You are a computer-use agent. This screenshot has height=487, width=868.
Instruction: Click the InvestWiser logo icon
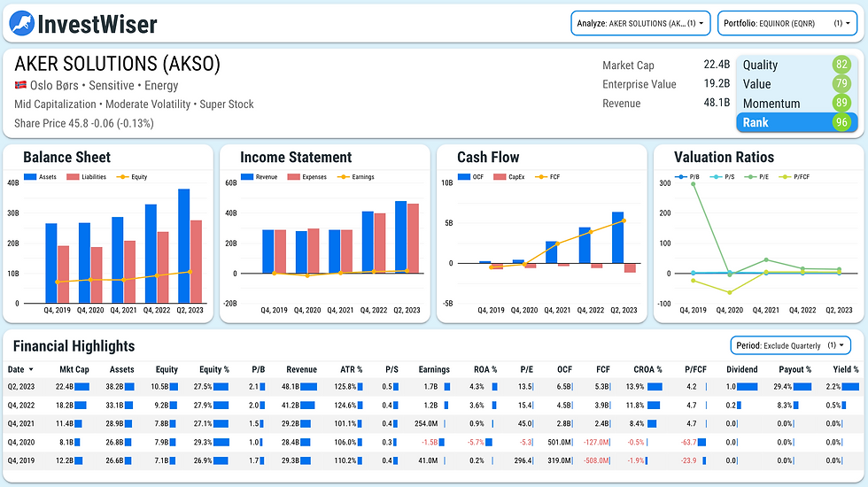click(22, 24)
